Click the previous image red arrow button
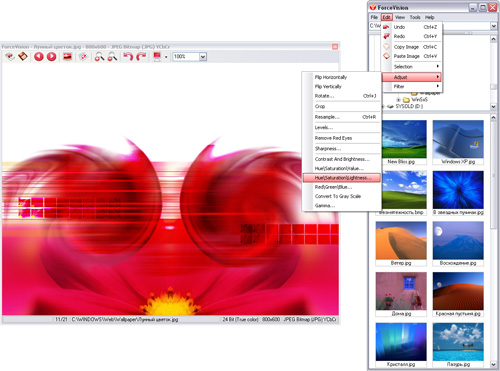Viewport: 500px width, 371px height. click(39, 57)
